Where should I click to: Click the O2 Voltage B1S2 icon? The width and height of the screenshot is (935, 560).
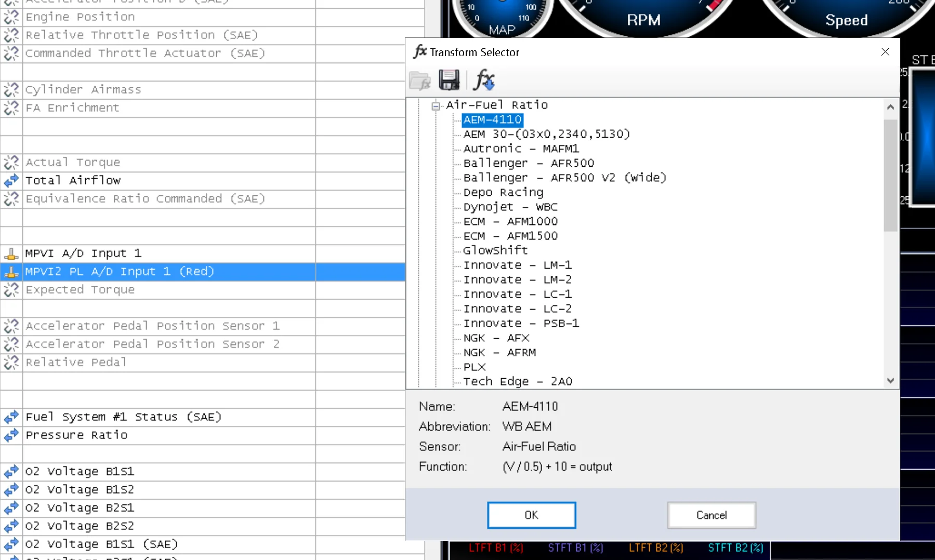11,490
